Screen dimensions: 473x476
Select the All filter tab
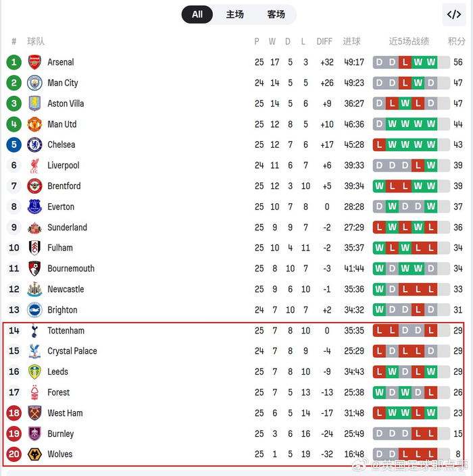point(197,14)
